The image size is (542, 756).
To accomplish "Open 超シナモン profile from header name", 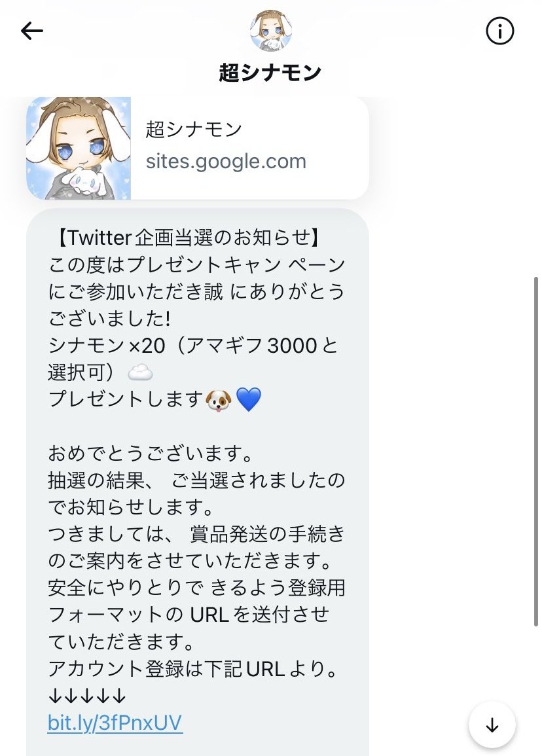I will pos(270,73).
